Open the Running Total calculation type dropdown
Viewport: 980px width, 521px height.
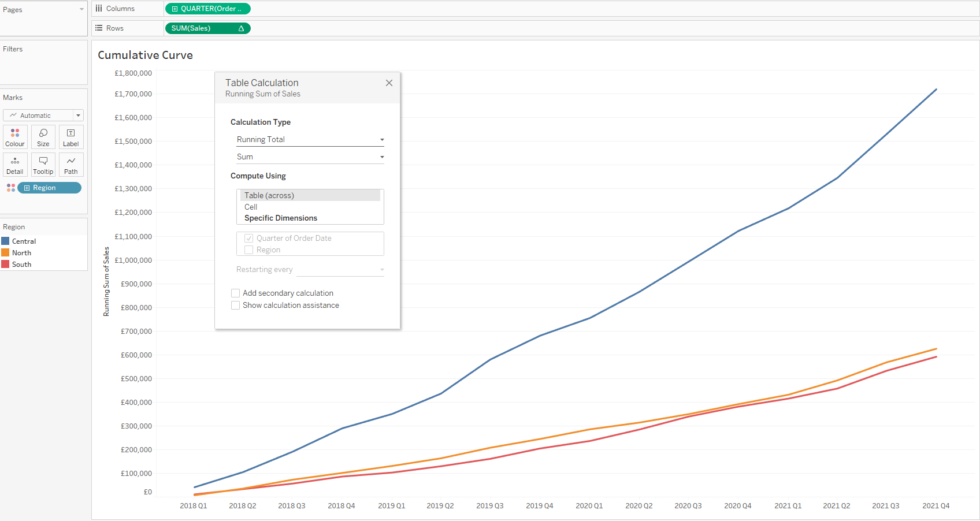coord(310,140)
